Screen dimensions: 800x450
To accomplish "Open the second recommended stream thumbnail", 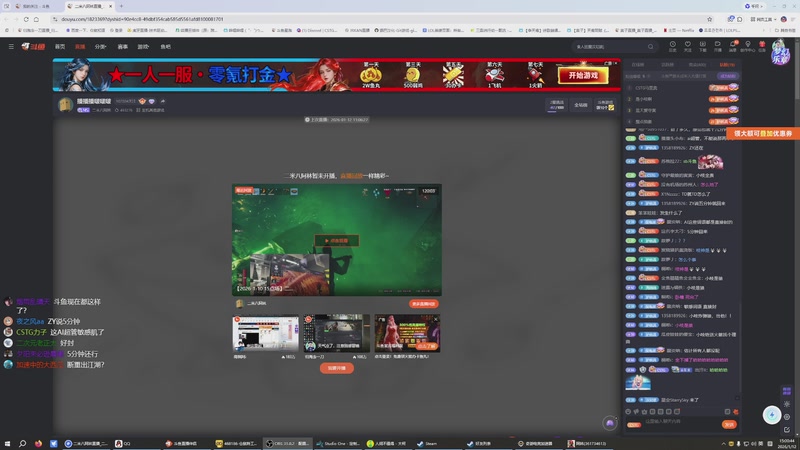I will click(x=336, y=333).
